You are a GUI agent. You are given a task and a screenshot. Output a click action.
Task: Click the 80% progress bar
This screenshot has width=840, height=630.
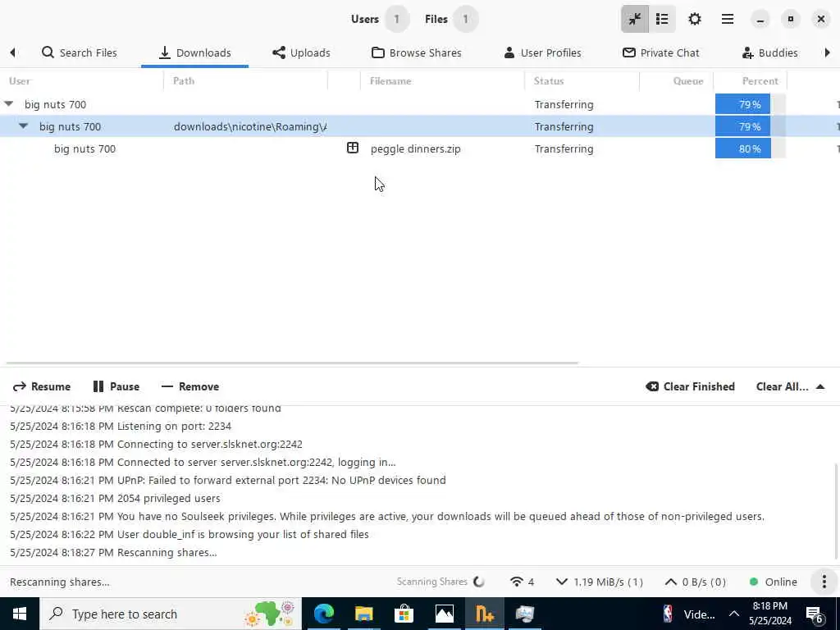click(750, 149)
